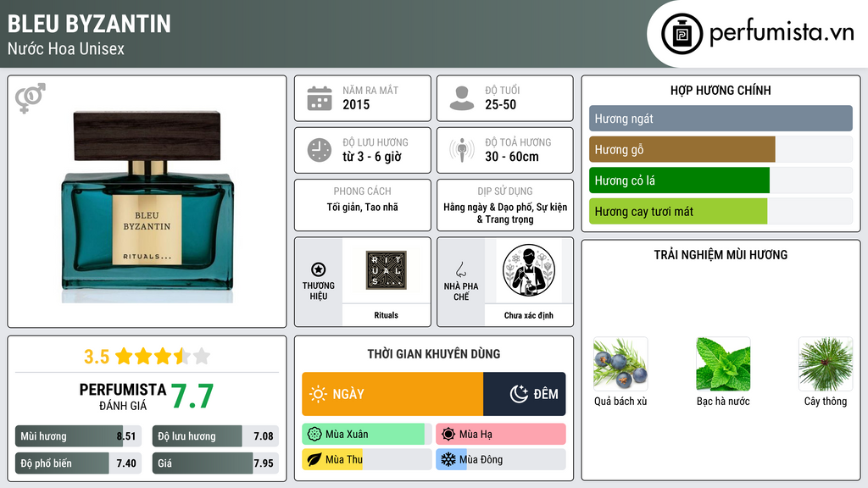Click the BLEU BYZANTIN title
The height and width of the screenshot is (488, 868).
coord(89,24)
